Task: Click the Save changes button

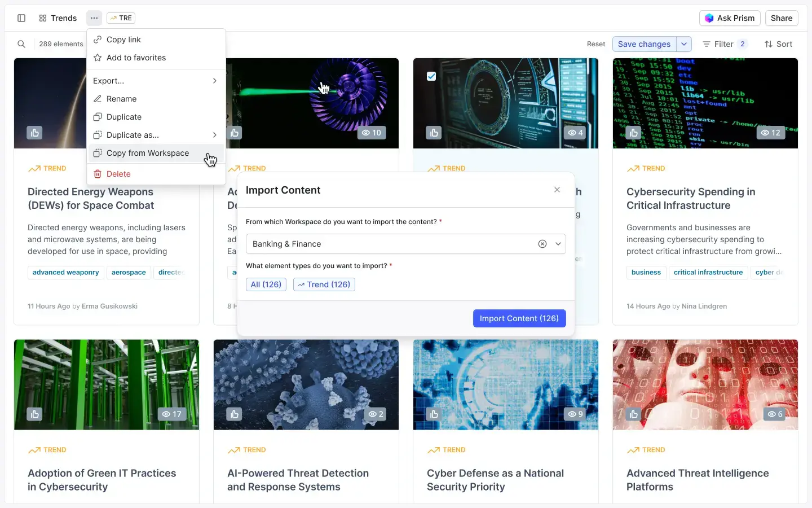Action: pos(645,44)
